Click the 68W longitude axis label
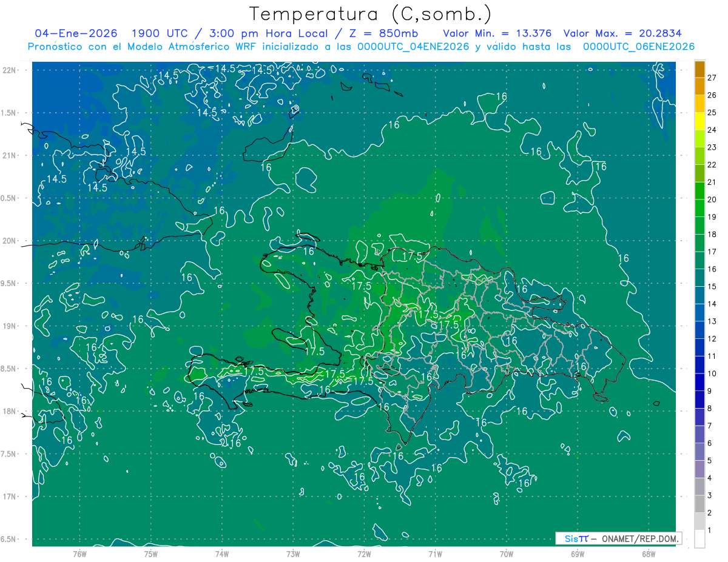728x562 pixels. click(x=648, y=554)
